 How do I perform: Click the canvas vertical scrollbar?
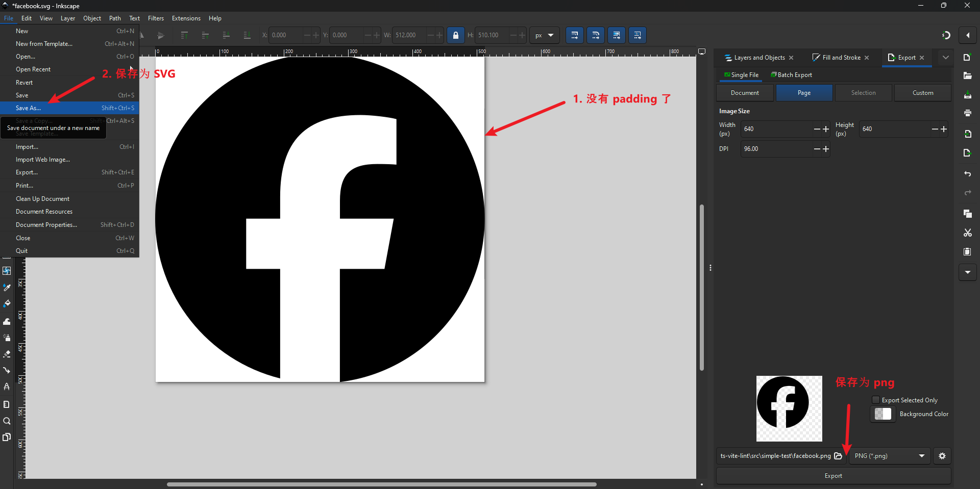click(x=702, y=288)
